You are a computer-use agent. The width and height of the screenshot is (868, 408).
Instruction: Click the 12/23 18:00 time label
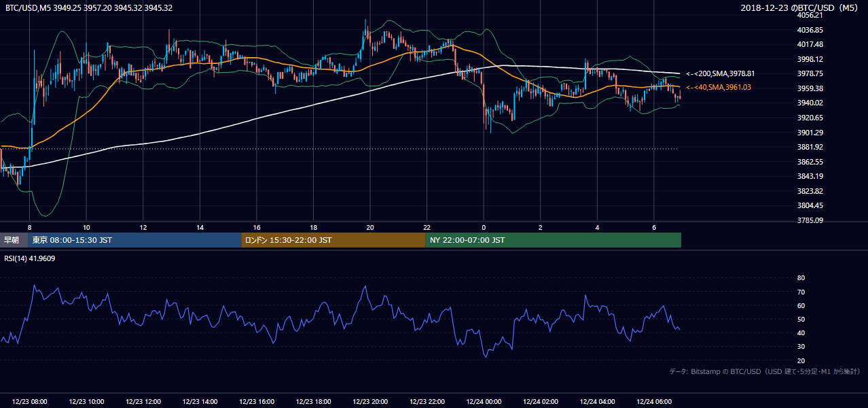point(313,402)
